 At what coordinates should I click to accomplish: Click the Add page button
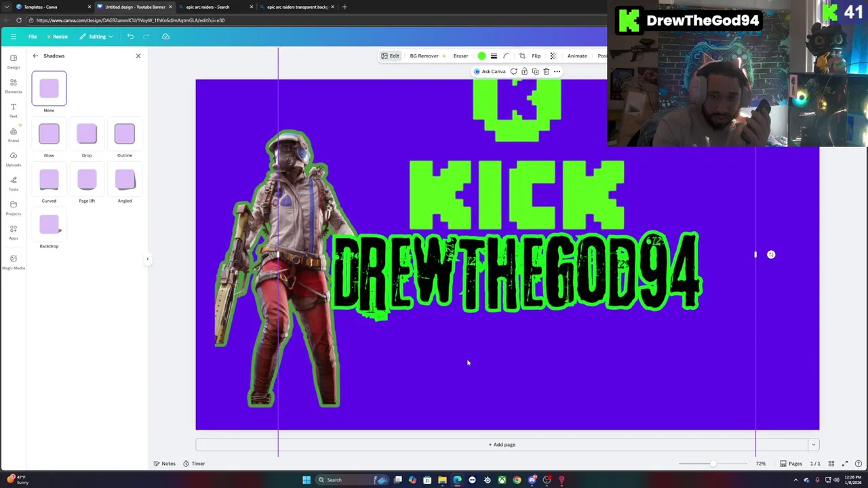click(x=502, y=445)
